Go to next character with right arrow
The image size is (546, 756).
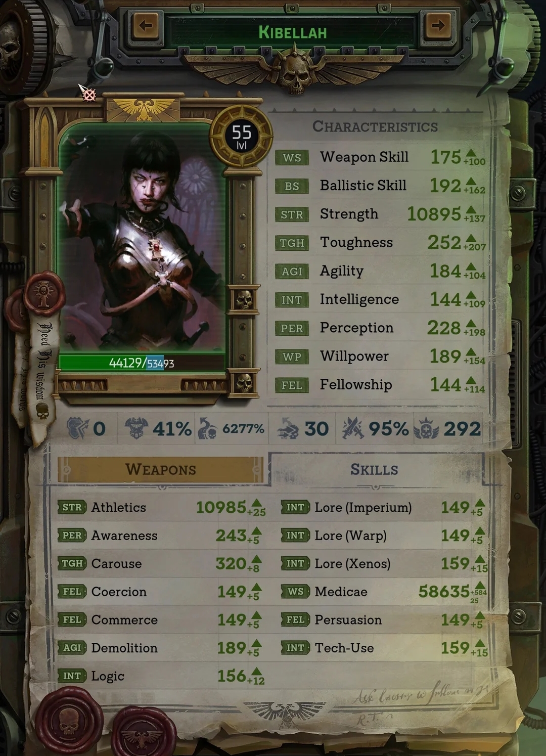coord(438,26)
